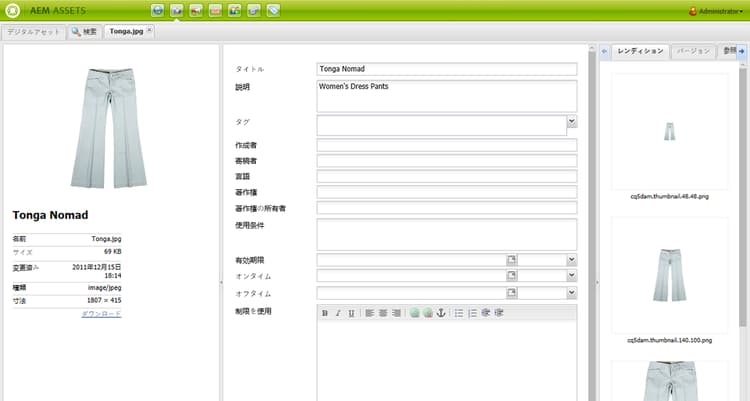Open the Tools wrench icon in header
This screenshot has width=750, height=401.
[x=254, y=10]
